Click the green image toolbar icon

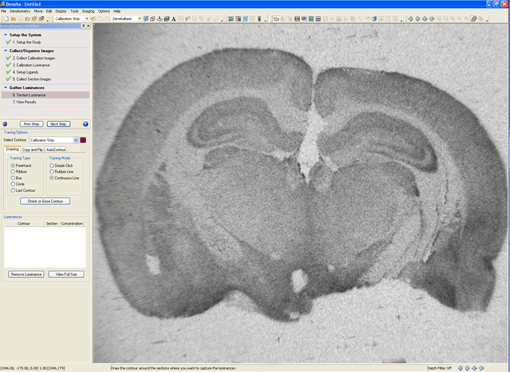(x=311, y=19)
